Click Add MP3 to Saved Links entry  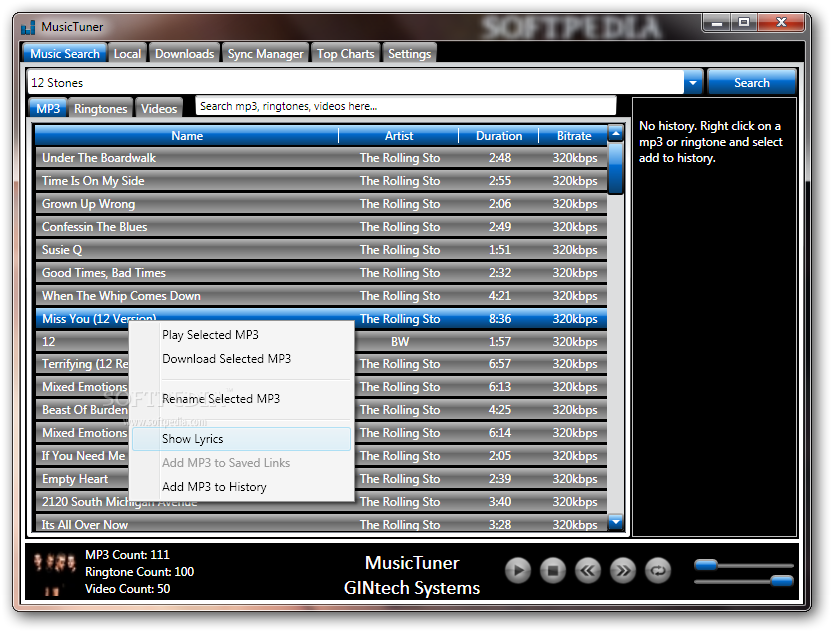pos(241,463)
